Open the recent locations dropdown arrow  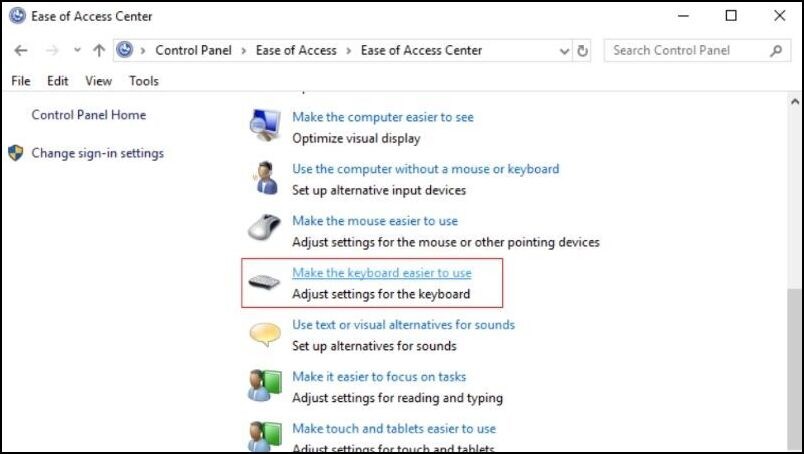coord(77,50)
